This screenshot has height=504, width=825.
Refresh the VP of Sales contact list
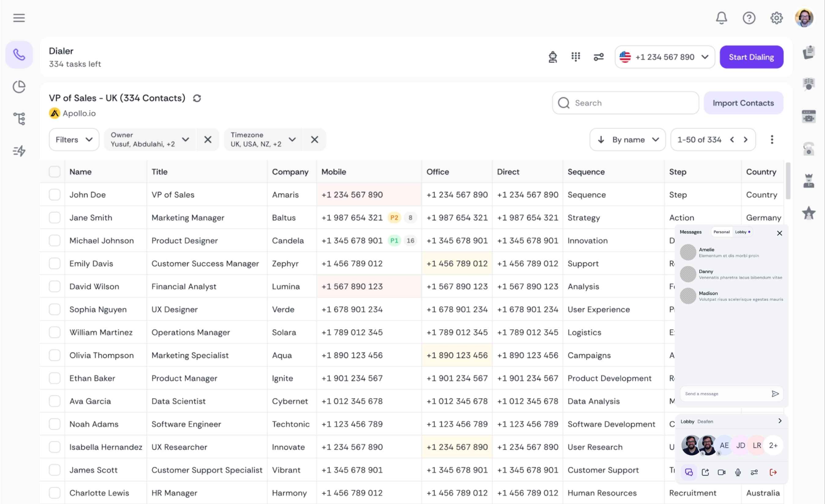[197, 98]
